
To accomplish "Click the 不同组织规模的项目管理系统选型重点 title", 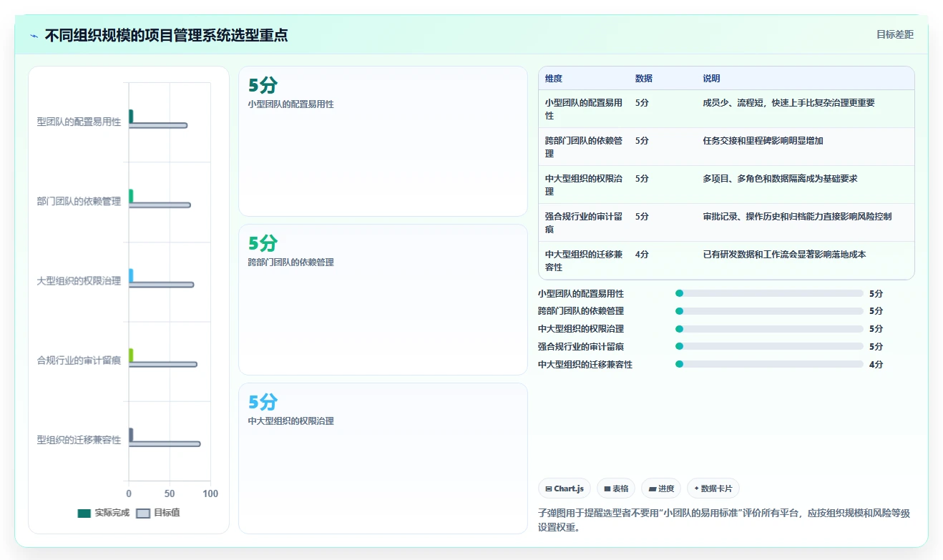I will [x=166, y=35].
